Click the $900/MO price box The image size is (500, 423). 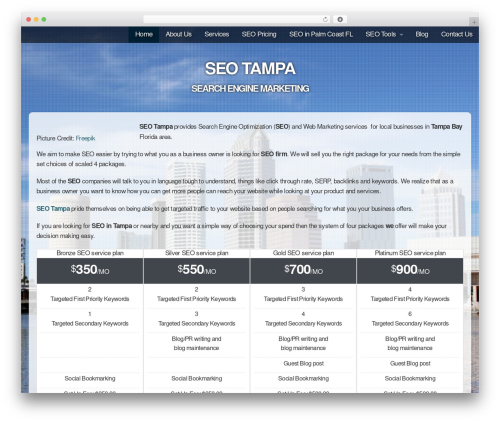click(410, 270)
